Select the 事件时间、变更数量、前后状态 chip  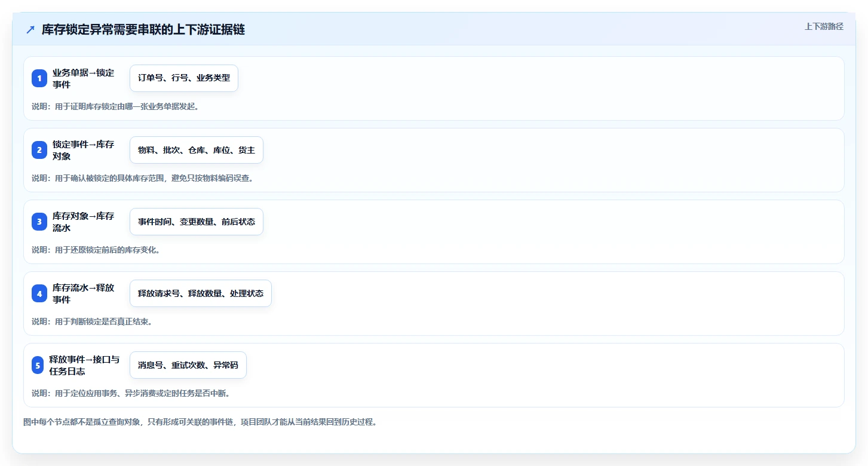coord(197,222)
